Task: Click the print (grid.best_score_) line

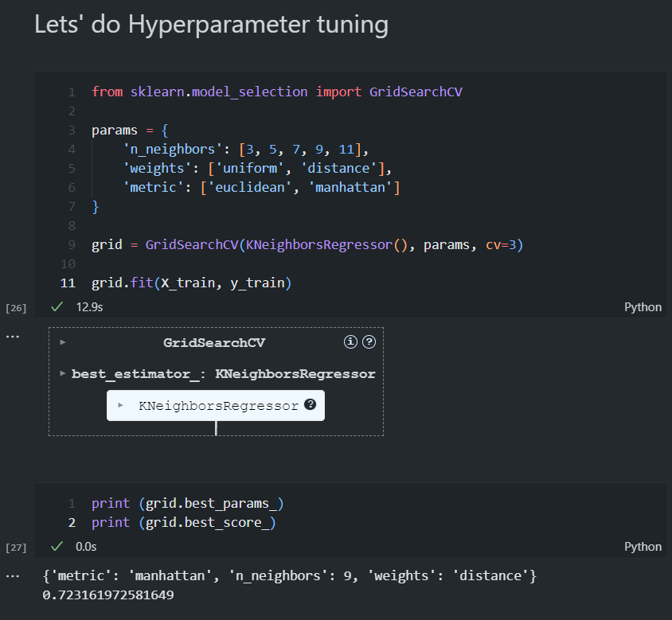Action: click(x=184, y=522)
